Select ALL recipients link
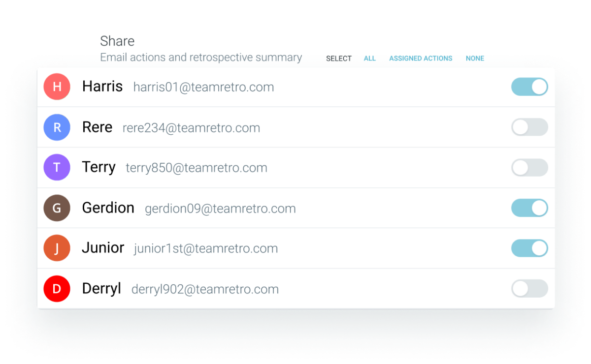591x364 pixels. click(370, 59)
